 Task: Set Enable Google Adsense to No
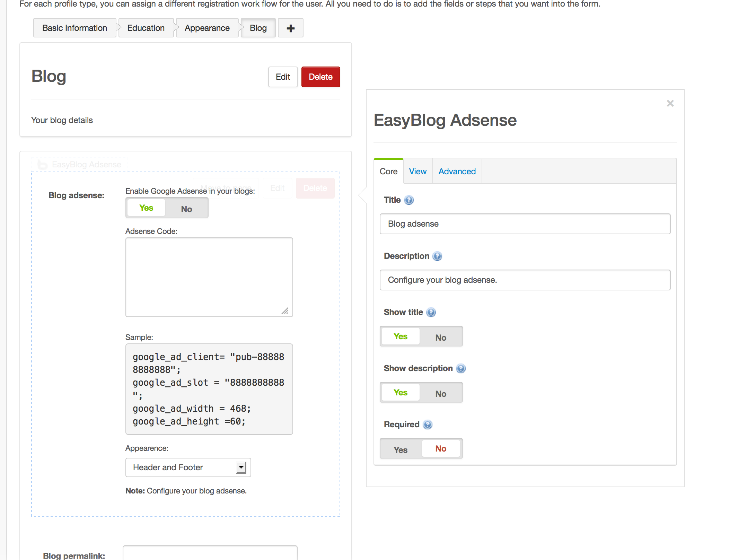(186, 209)
